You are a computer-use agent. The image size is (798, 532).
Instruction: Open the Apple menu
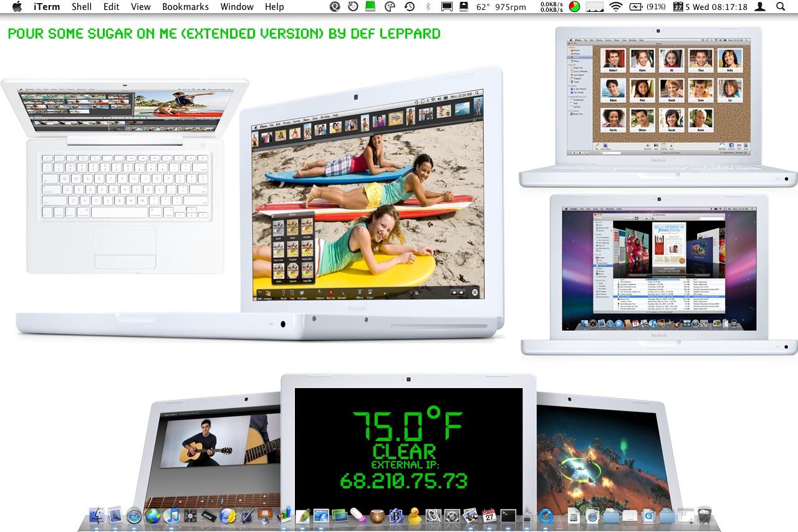pyautogui.click(x=17, y=7)
